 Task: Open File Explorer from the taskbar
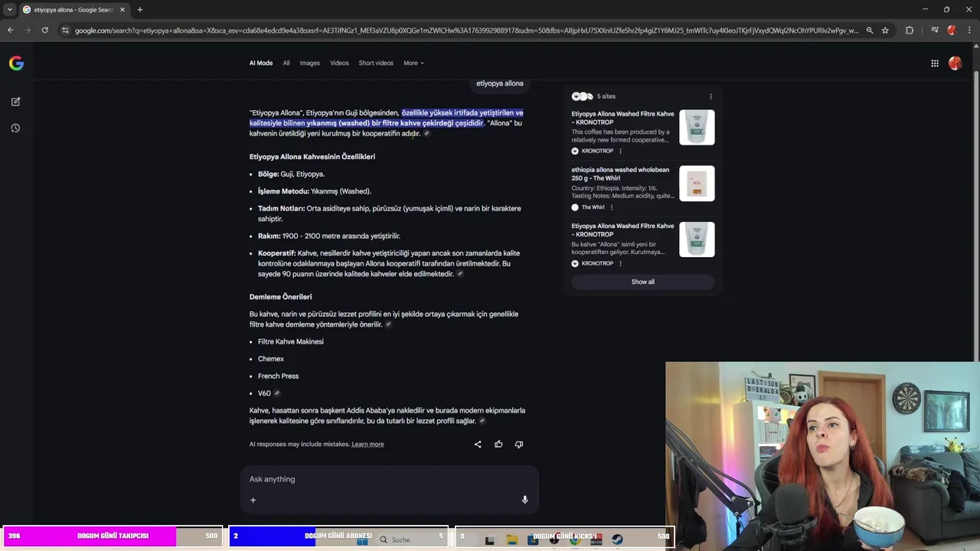tap(512, 540)
